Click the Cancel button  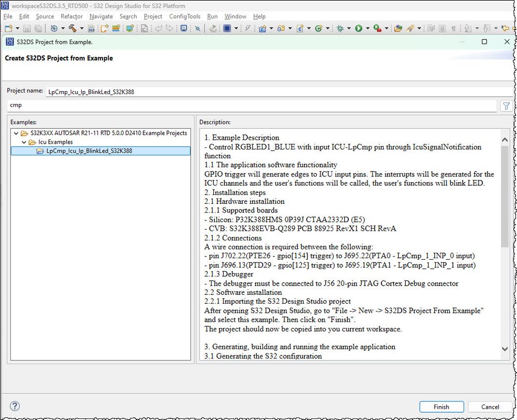490,407
